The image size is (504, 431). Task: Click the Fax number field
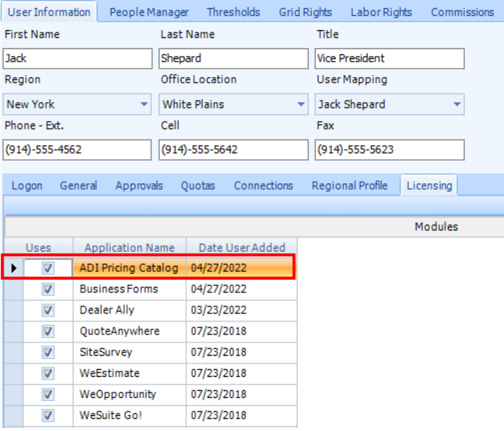click(x=390, y=150)
